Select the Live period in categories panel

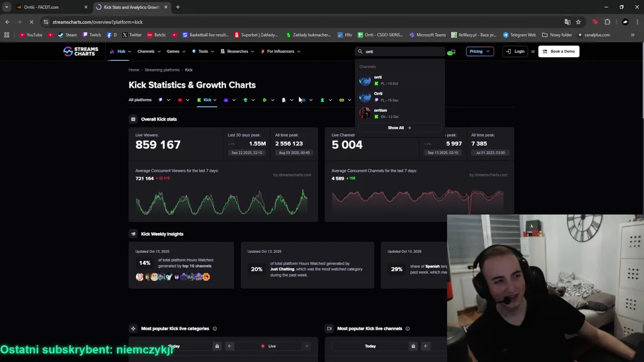[268, 346]
